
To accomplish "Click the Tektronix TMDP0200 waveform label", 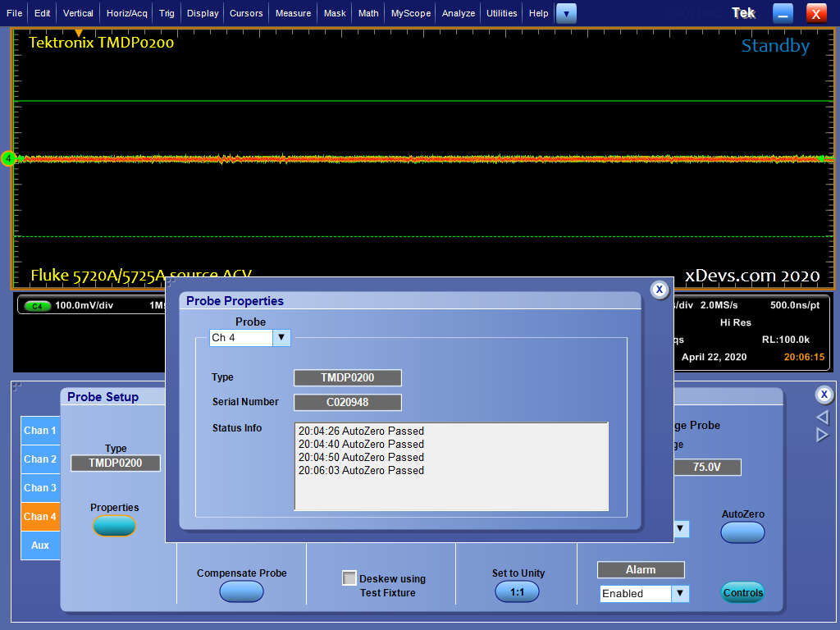I will tap(101, 43).
